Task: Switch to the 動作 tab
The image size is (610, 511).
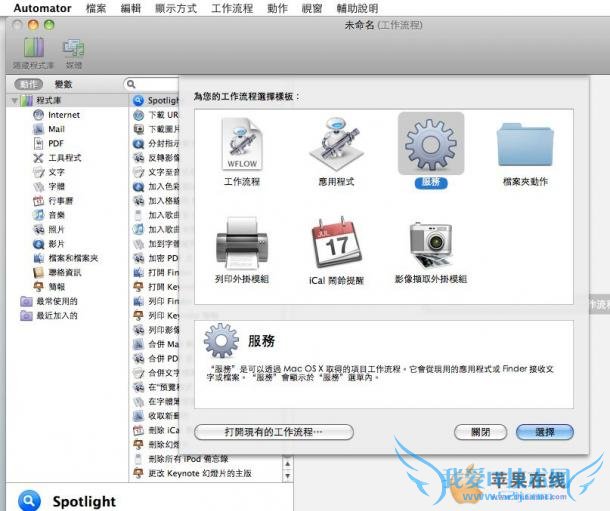Action: (x=28, y=84)
